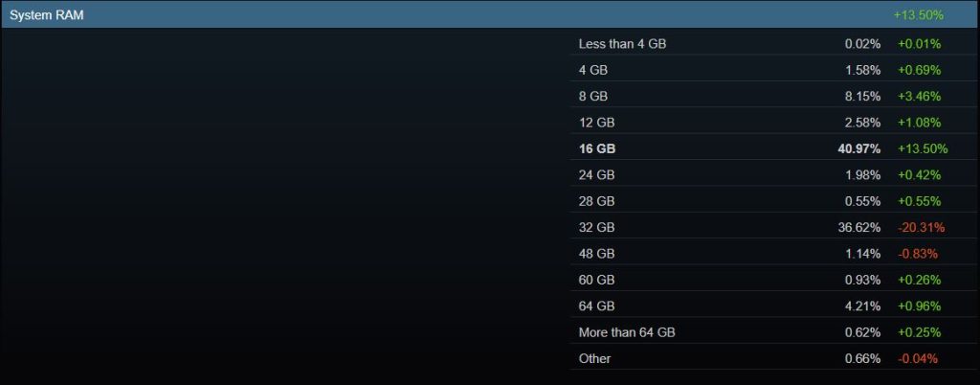Select the 64 GB row label

coord(596,306)
